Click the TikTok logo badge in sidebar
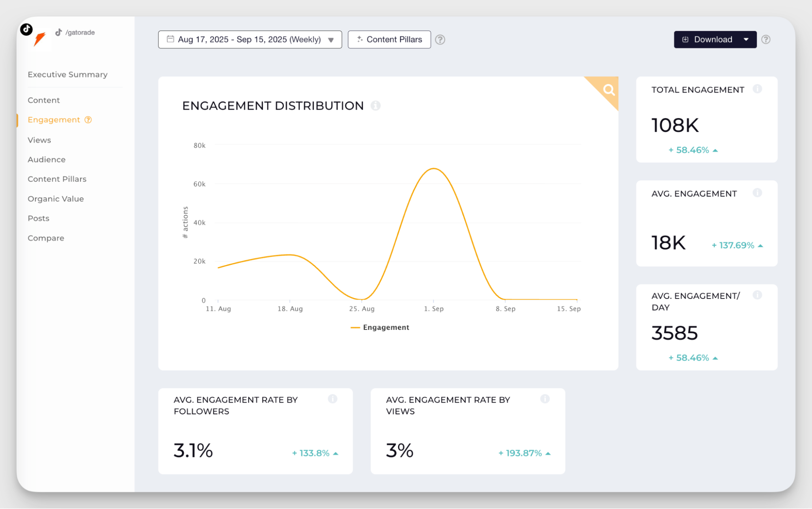This screenshot has height=509, width=812. click(26, 29)
